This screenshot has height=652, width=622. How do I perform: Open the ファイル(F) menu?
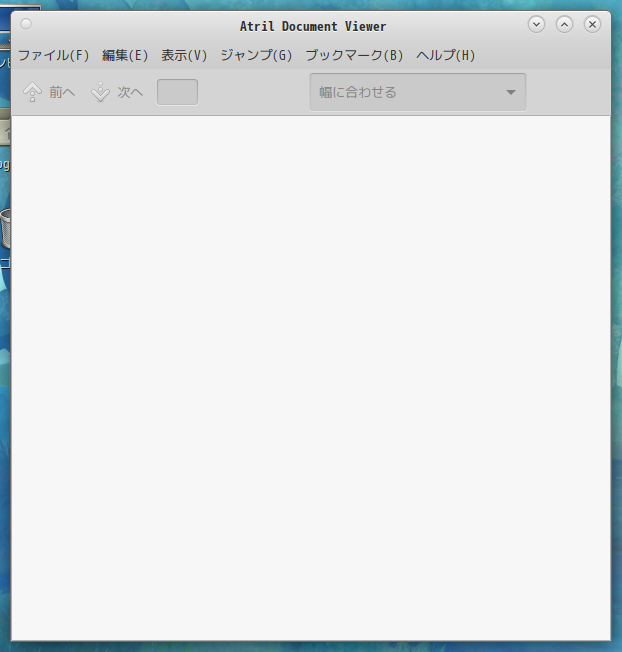click(x=54, y=55)
